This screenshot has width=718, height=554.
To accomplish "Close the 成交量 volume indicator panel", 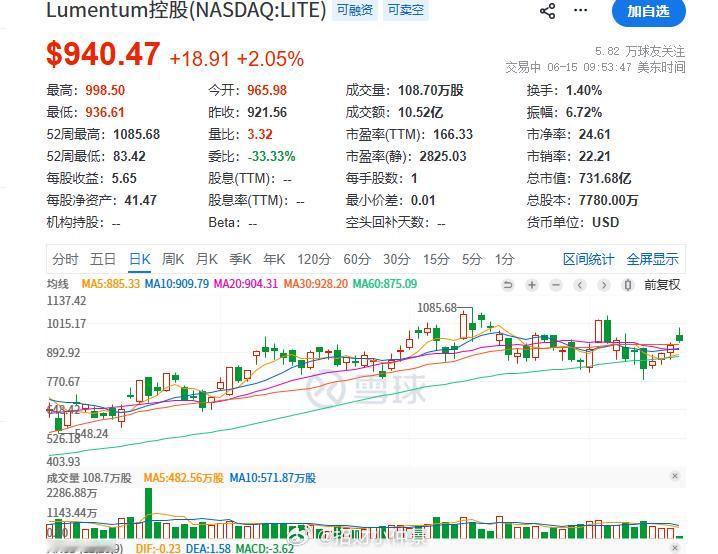I will pos(674,476).
